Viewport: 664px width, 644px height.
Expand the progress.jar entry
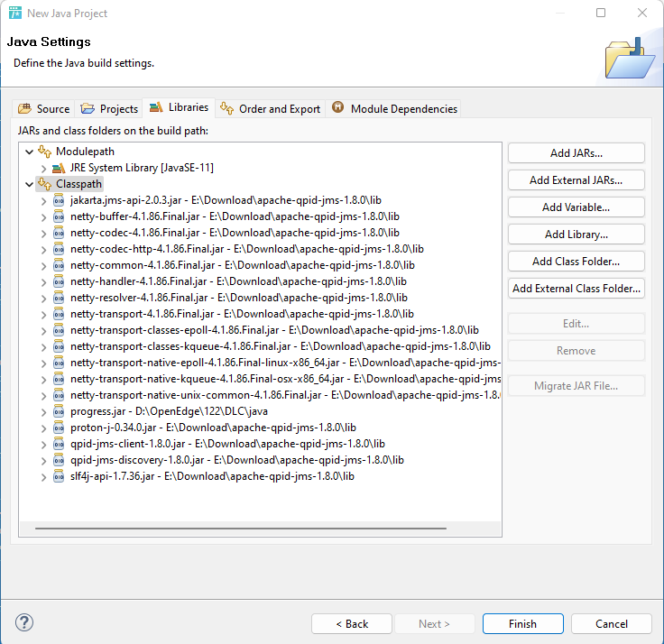43,412
